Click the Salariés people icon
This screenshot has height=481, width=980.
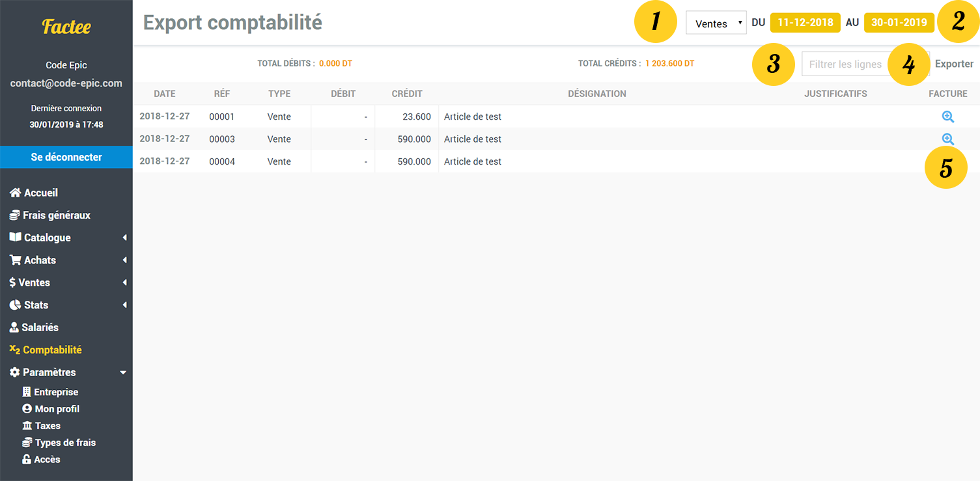pos(13,327)
